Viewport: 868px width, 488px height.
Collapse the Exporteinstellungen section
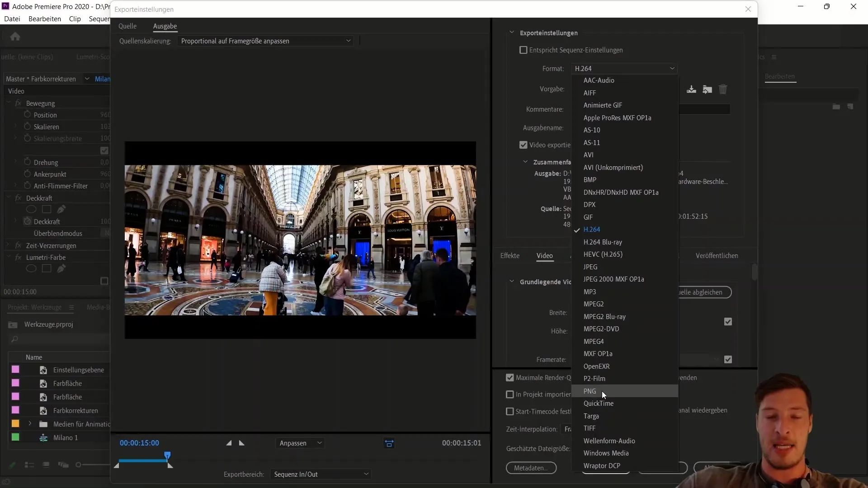tap(512, 33)
